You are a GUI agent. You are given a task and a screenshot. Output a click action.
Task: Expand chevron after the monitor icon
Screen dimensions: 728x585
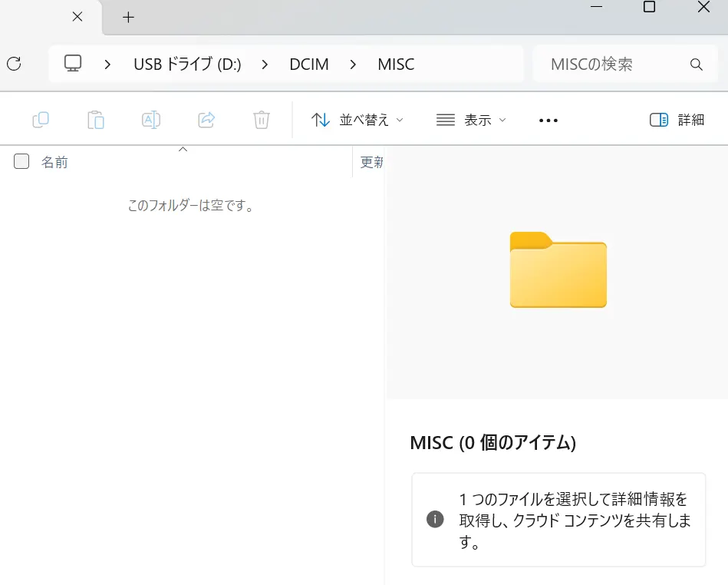[107, 64]
